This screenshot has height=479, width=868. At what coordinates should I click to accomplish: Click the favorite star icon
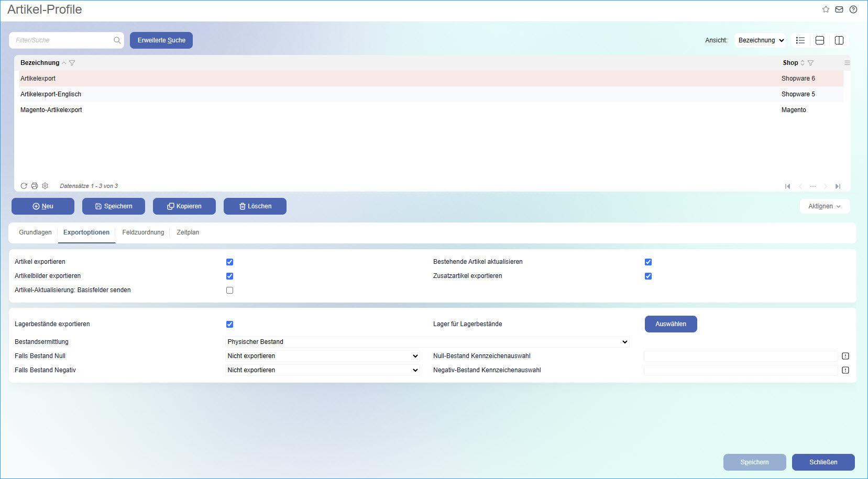coord(826,9)
